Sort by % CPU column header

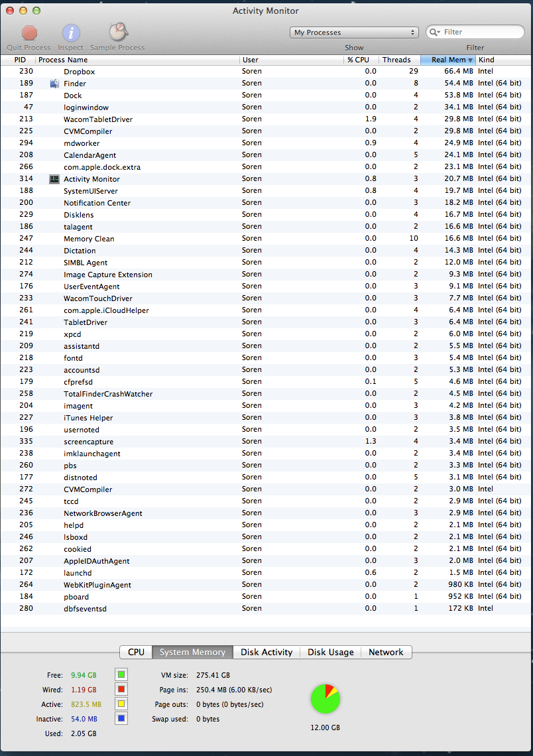tap(361, 60)
